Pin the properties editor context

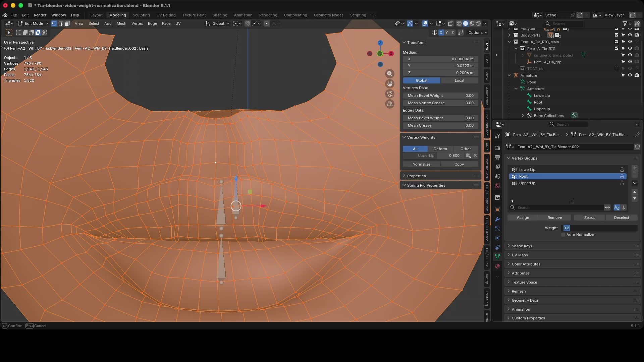(x=637, y=135)
